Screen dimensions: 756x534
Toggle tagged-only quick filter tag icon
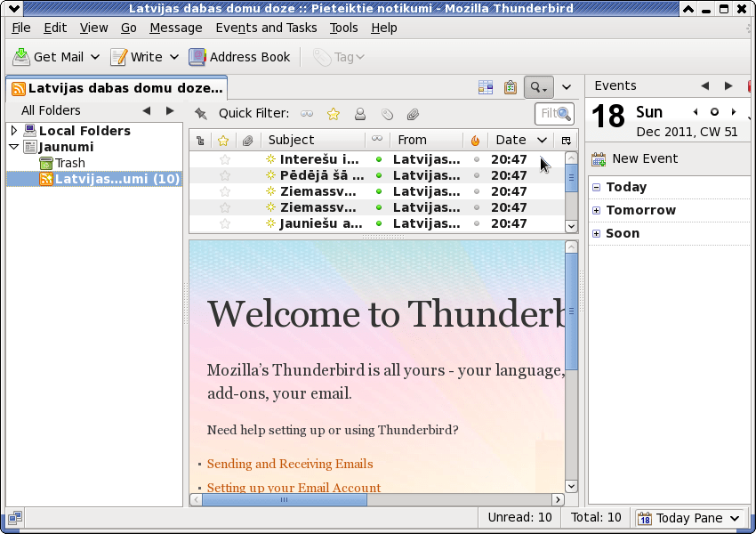tap(387, 114)
